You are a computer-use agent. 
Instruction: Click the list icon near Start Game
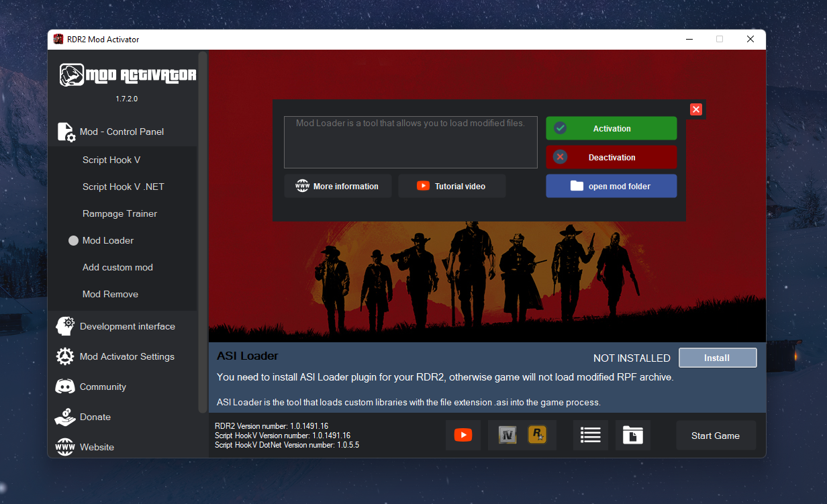tap(590, 435)
